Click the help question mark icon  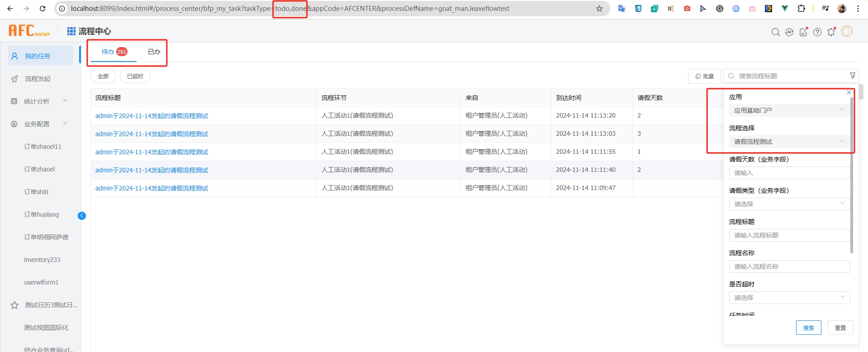(817, 32)
